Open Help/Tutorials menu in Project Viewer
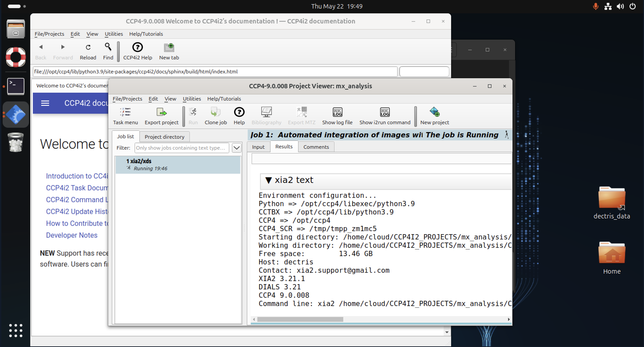This screenshot has width=644, height=347. 224,99
